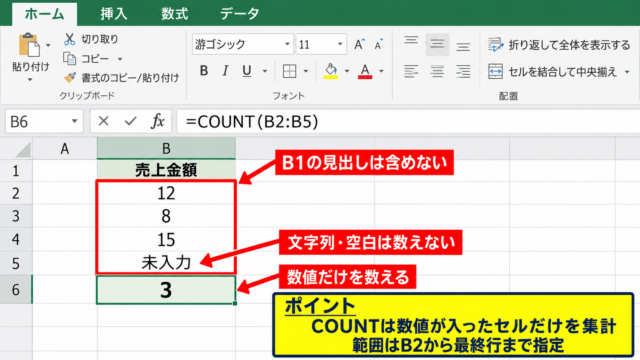Expand the fill color dropdown arrow
This screenshot has width=640, height=360.
pyautogui.click(x=347, y=71)
